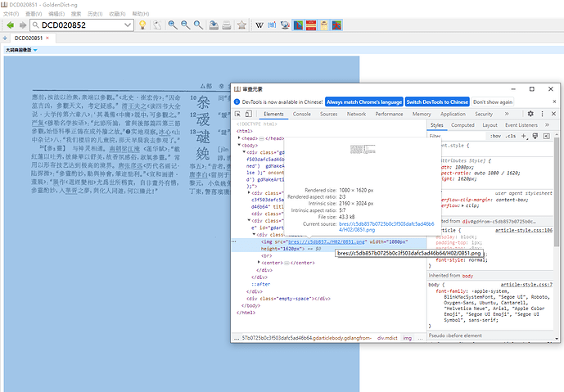
Task: Expand the head element node
Action: (x=239, y=138)
